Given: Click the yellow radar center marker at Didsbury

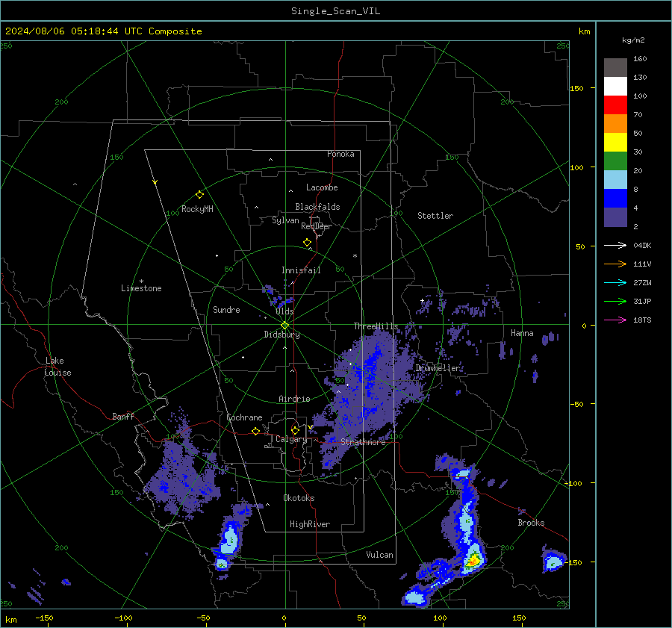Looking at the screenshot, I should [x=285, y=326].
